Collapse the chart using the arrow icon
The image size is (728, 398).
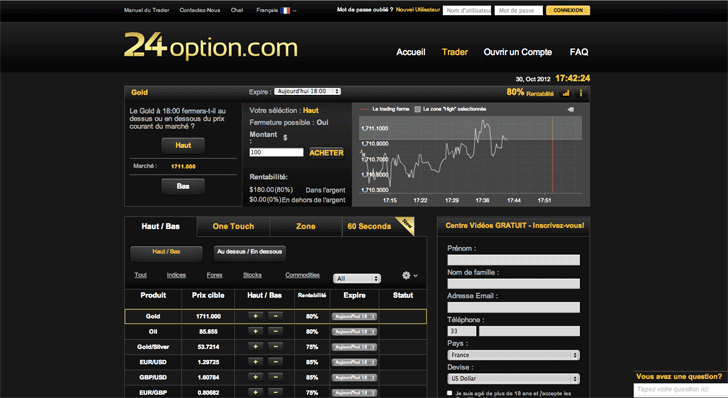point(571,110)
